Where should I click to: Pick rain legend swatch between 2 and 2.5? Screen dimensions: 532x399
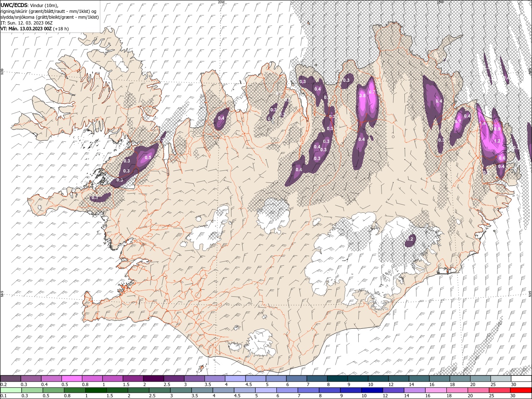tap(138, 390)
